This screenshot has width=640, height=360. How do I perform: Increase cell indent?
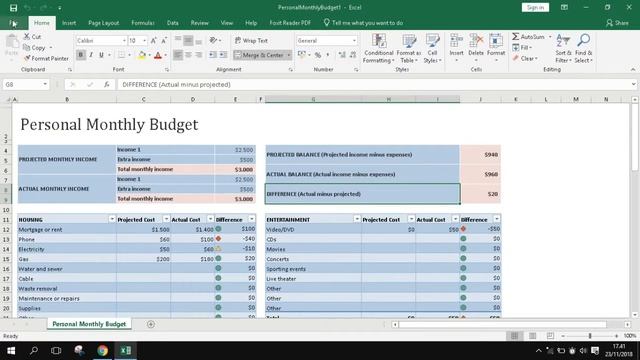click(x=223, y=55)
